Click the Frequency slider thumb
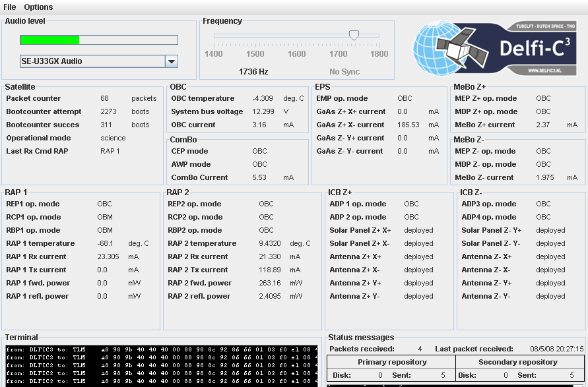 [x=354, y=35]
